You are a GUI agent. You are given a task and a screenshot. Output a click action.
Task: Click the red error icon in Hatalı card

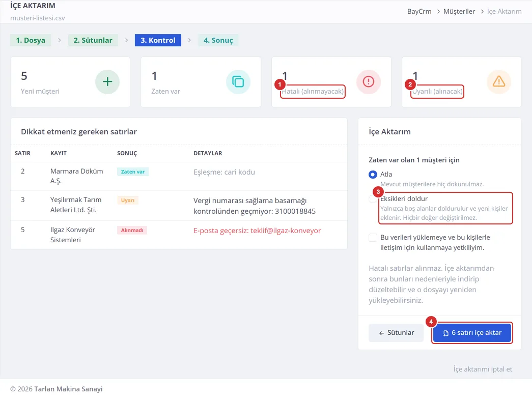(369, 82)
